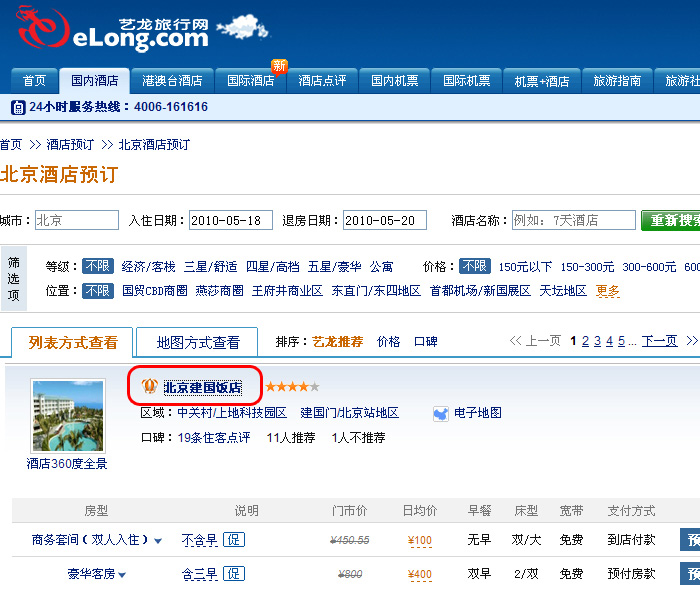The width and height of the screenshot is (700, 590).
Task: Open the hotel photo thumbnail
Action: (x=68, y=416)
